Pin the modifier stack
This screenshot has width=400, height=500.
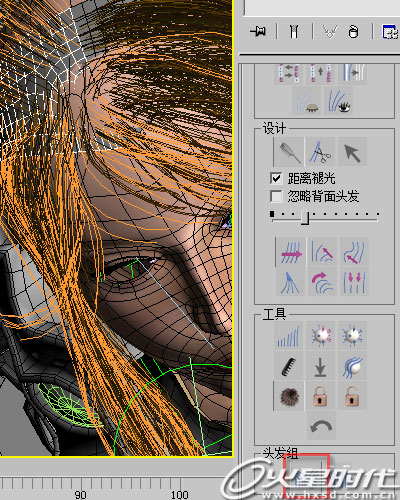click(258, 32)
